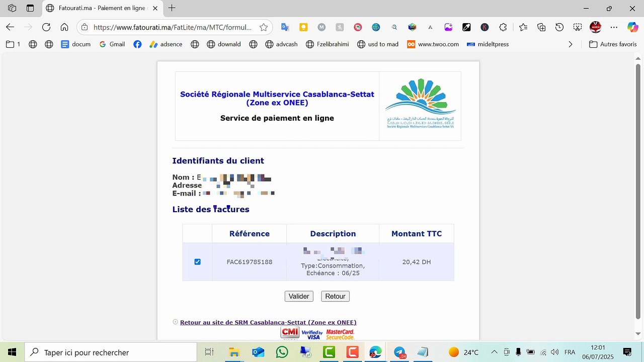Switch FRA keyboard language
This screenshot has width=644, height=362.
[570, 352]
